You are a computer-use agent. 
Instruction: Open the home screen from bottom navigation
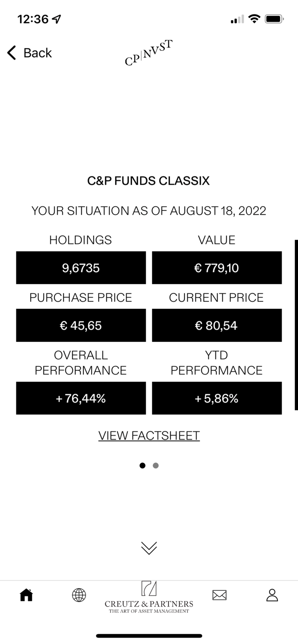[26, 595]
